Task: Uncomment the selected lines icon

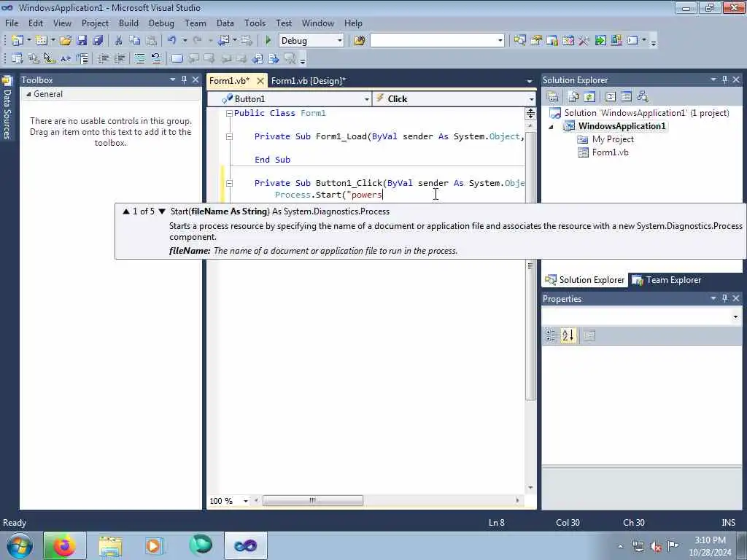Action: pos(156,58)
